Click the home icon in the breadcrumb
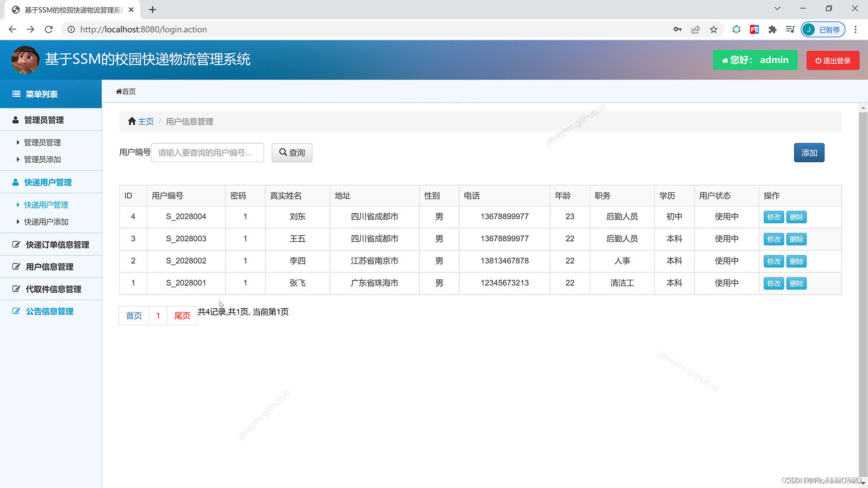The width and height of the screenshot is (868, 488). (132, 121)
